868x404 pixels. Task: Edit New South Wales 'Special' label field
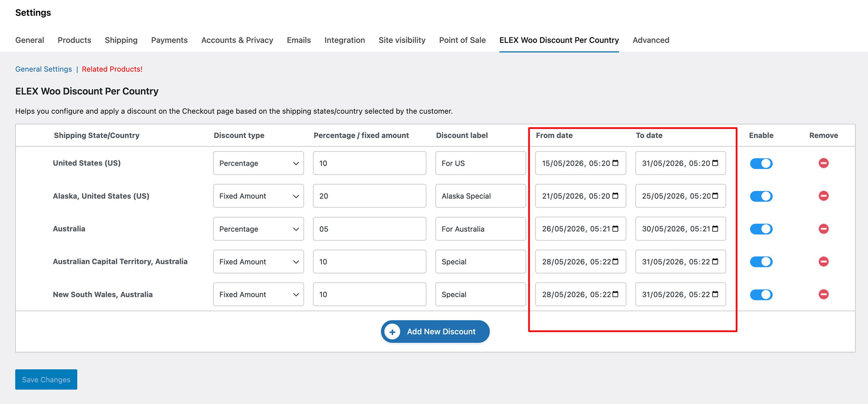(480, 294)
